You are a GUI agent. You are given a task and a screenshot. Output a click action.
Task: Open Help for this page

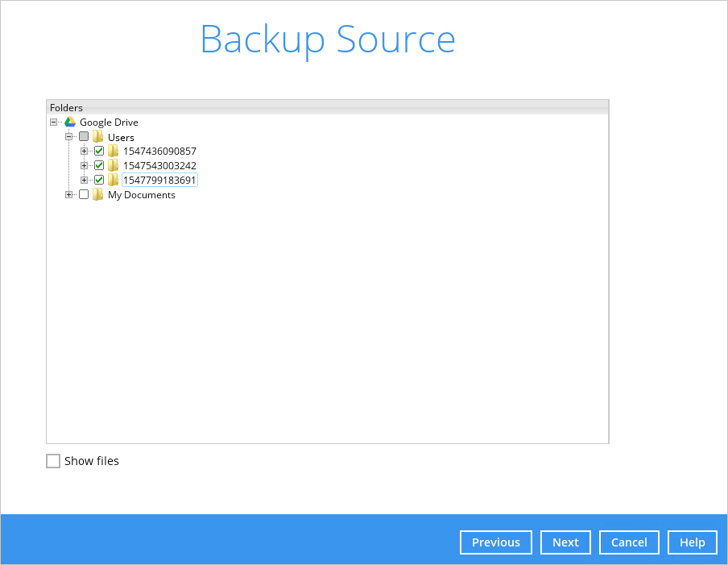point(693,542)
